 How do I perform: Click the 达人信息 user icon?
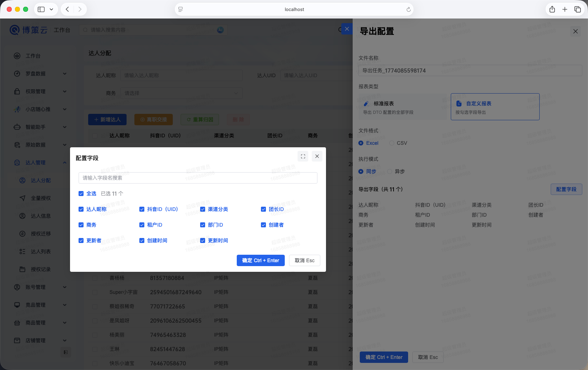pyautogui.click(x=22, y=216)
